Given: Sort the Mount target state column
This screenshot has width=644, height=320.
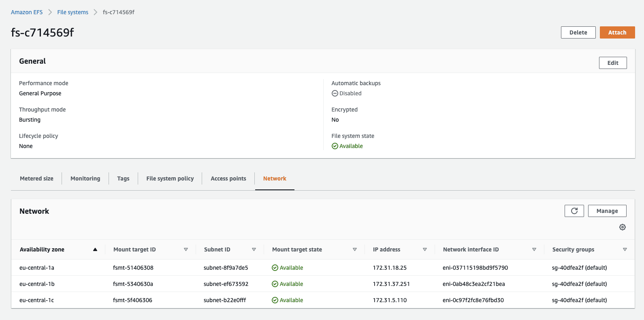Looking at the screenshot, I should 355,249.
